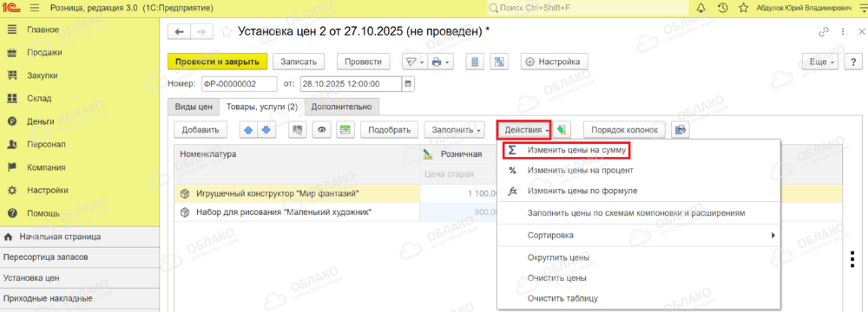This screenshot has width=868, height=312.
Task: Click the related documents structure icon
Action: pyautogui.click(x=499, y=62)
